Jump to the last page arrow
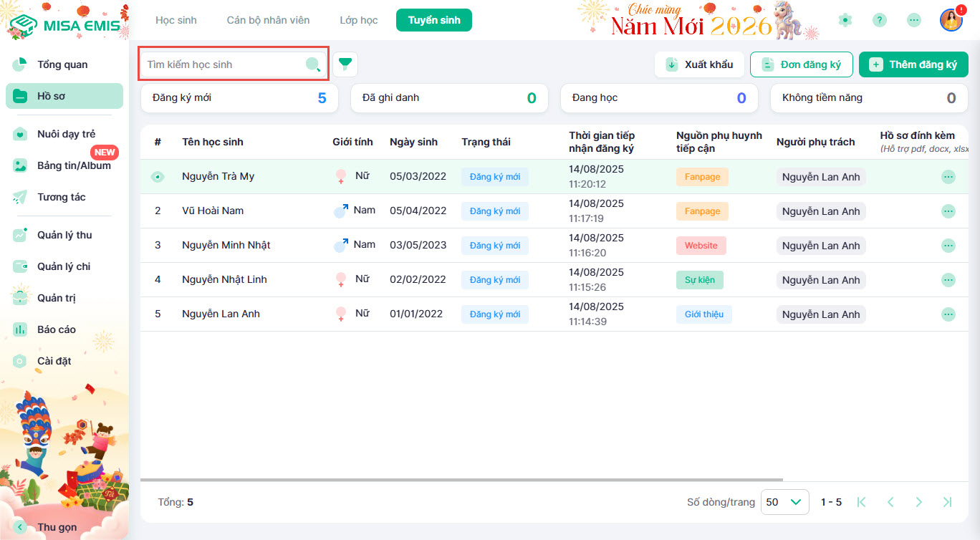The width and height of the screenshot is (980, 540). [x=947, y=502]
